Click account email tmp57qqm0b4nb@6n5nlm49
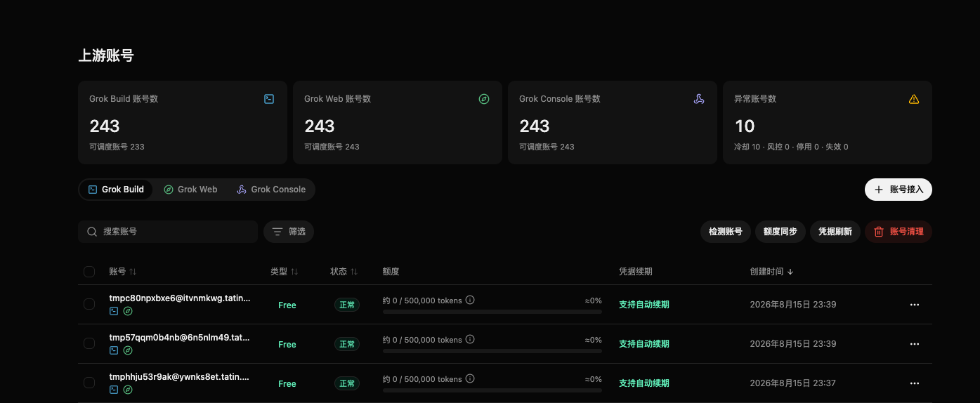The height and width of the screenshot is (403, 980). coord(180,338)
